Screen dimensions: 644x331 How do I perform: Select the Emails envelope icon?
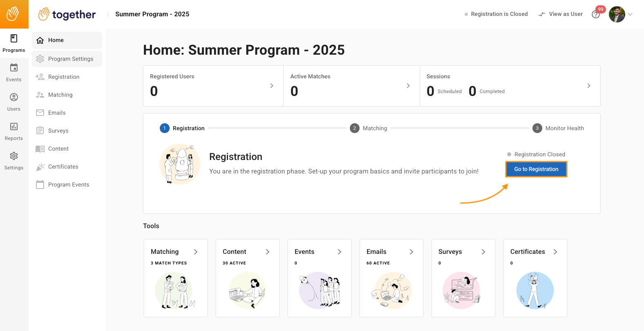point(40,113)
